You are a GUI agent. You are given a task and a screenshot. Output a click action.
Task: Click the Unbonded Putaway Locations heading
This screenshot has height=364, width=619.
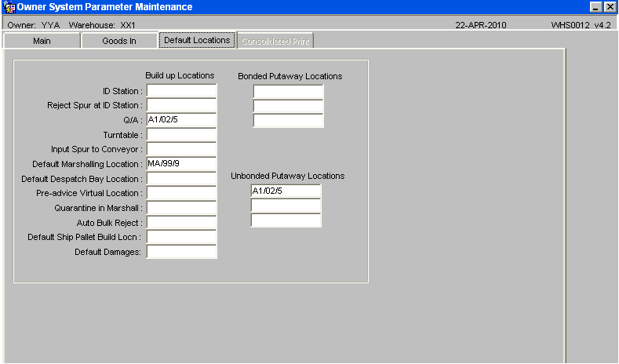(x=287, y=176)
